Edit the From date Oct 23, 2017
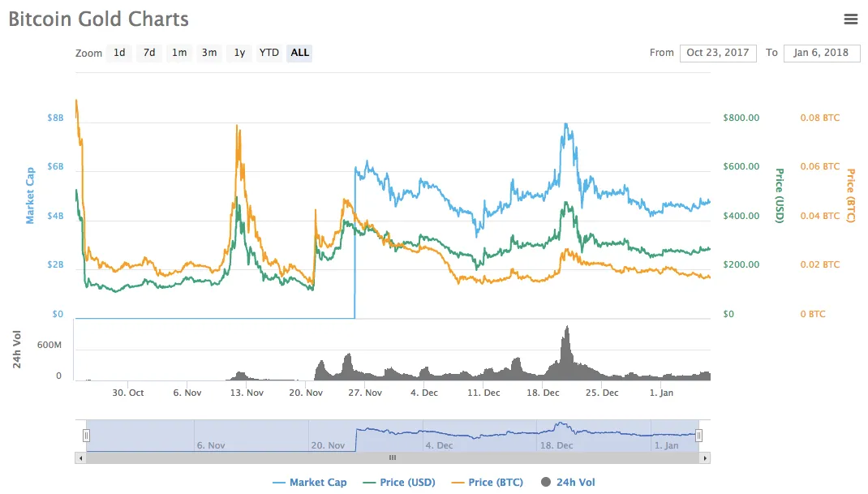868x494 pixels. coord(718,53)
